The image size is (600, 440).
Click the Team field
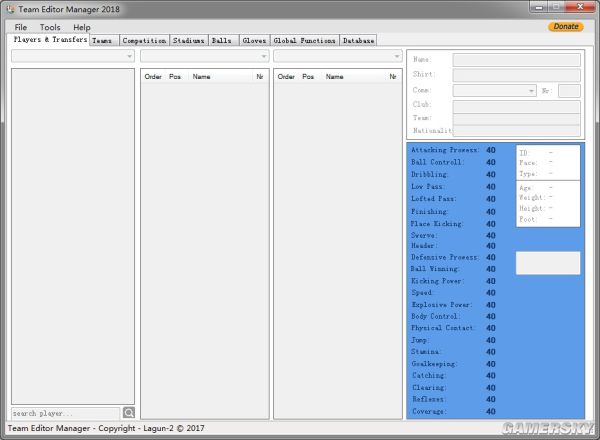coord(516,119)
